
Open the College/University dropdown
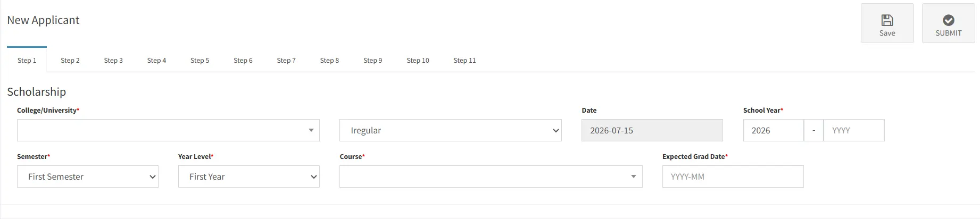(168, 130)
